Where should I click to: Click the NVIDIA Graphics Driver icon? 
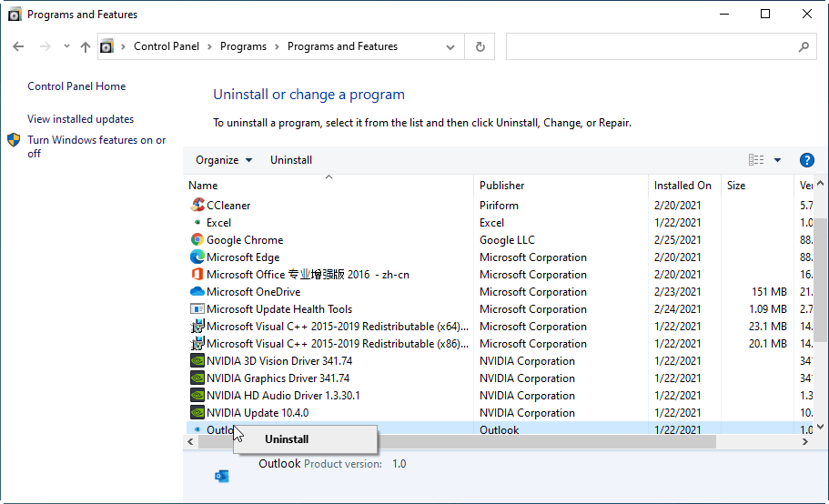click(x=197, y=378)
